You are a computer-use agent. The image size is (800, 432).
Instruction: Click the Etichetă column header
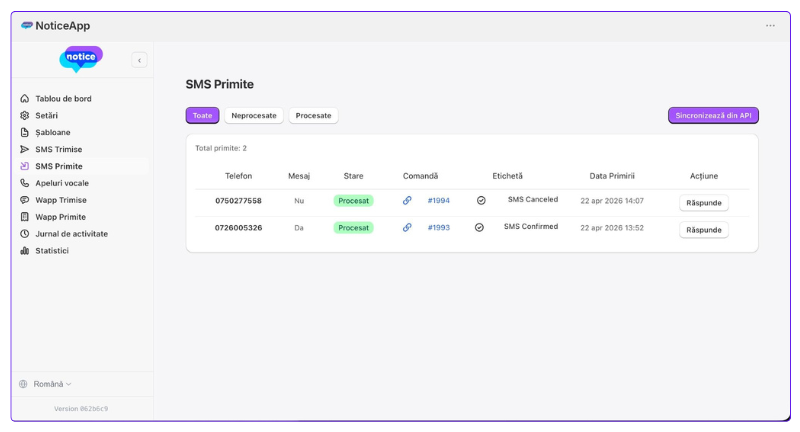tap(507, 176)
